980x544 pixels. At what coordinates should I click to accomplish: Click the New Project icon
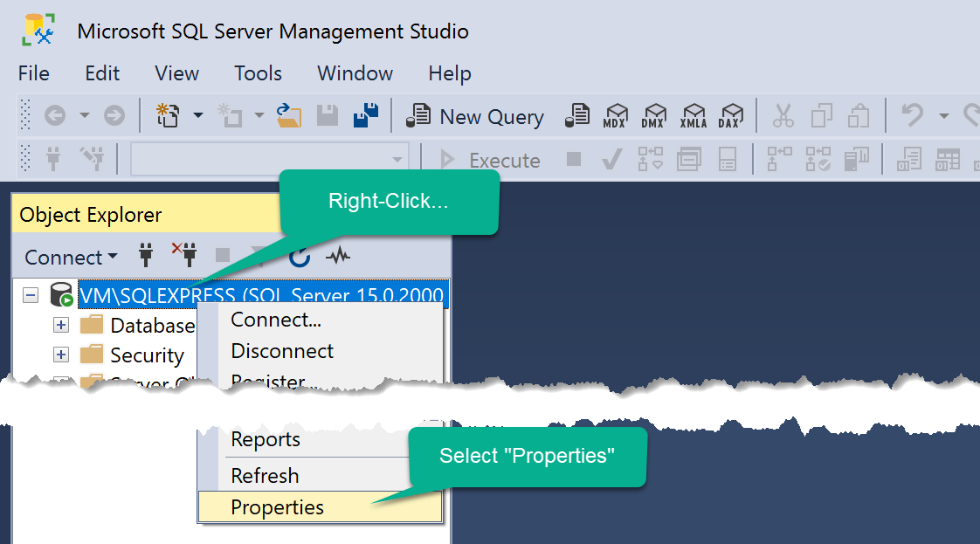(168, 115)
